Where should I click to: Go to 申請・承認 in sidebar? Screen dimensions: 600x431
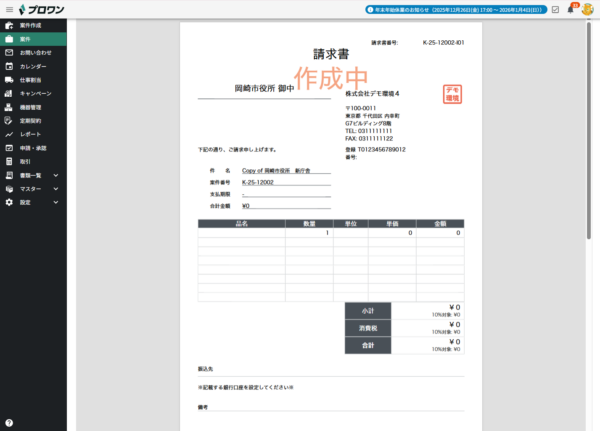[33, 147]
